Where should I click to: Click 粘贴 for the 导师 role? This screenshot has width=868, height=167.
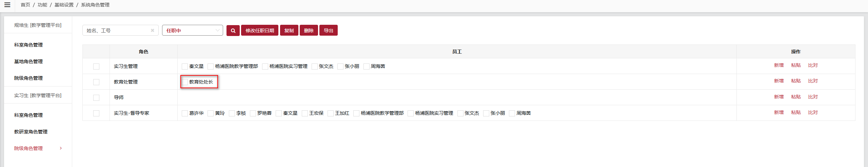796,97
